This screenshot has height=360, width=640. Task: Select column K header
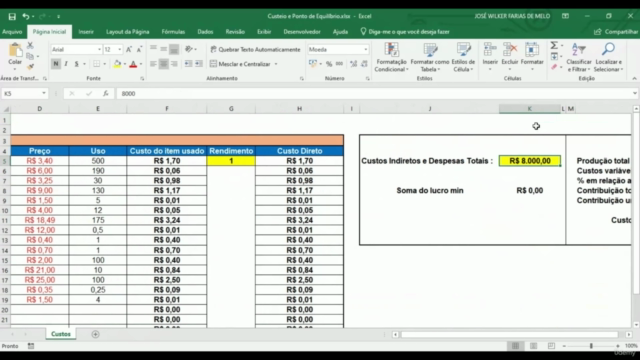(x=529, y=109)
